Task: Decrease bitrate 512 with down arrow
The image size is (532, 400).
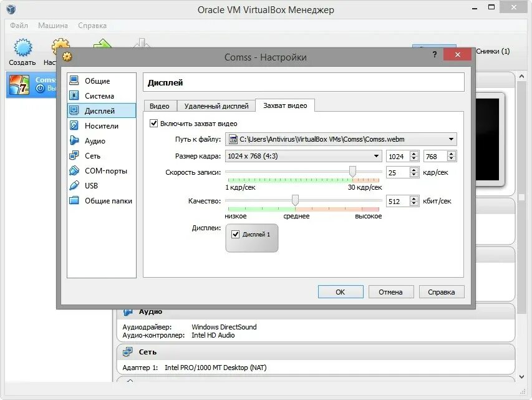Action: (x=414, y=203)
